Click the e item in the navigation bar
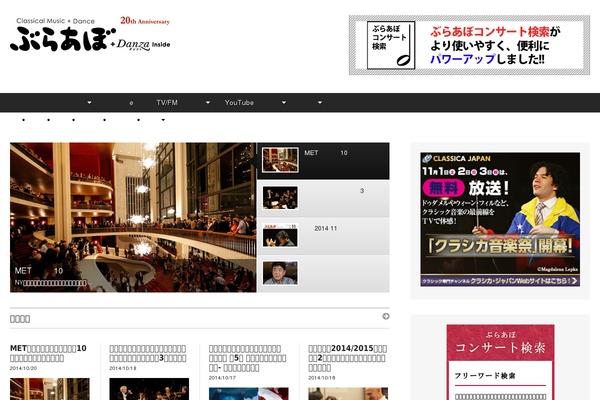 click(131, 103)
